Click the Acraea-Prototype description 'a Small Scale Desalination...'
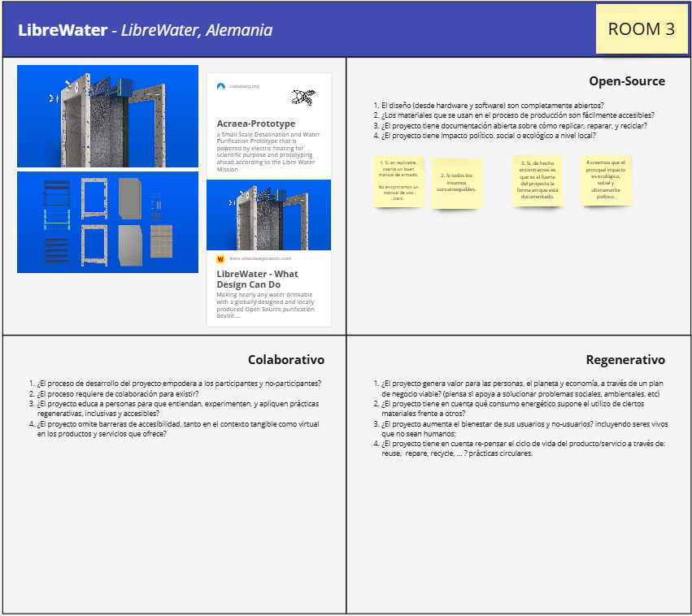 [x=268, y=152]
